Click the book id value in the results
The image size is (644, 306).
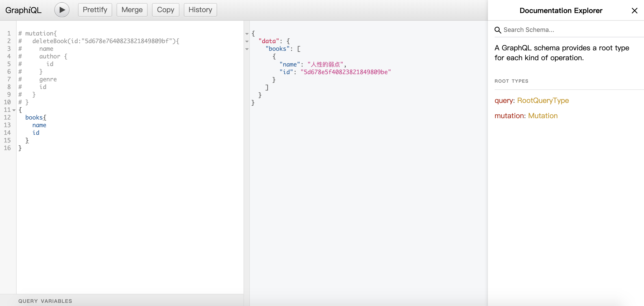346,72
